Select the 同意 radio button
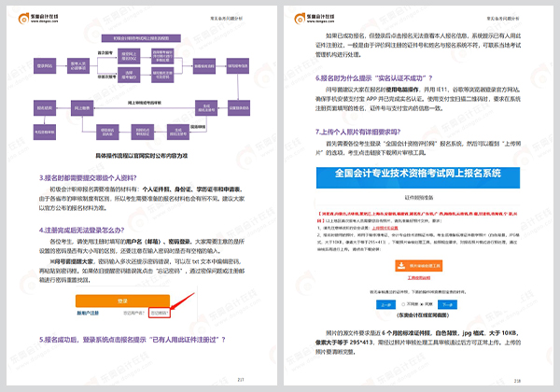560x392 pixels. pos(422,304)
